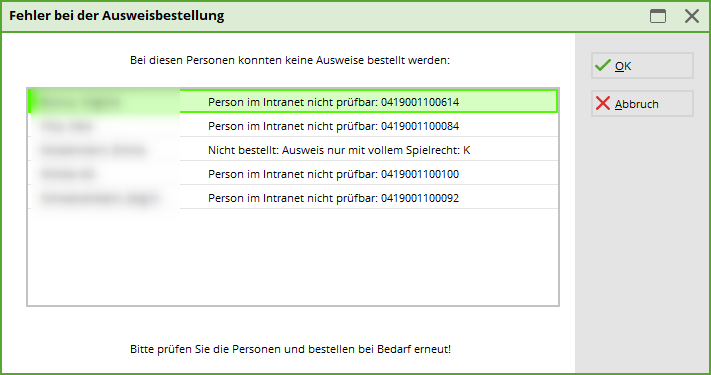711x375 pixels.
Task: Click the red X icon on Abbruch
Action: click(603, 103)
